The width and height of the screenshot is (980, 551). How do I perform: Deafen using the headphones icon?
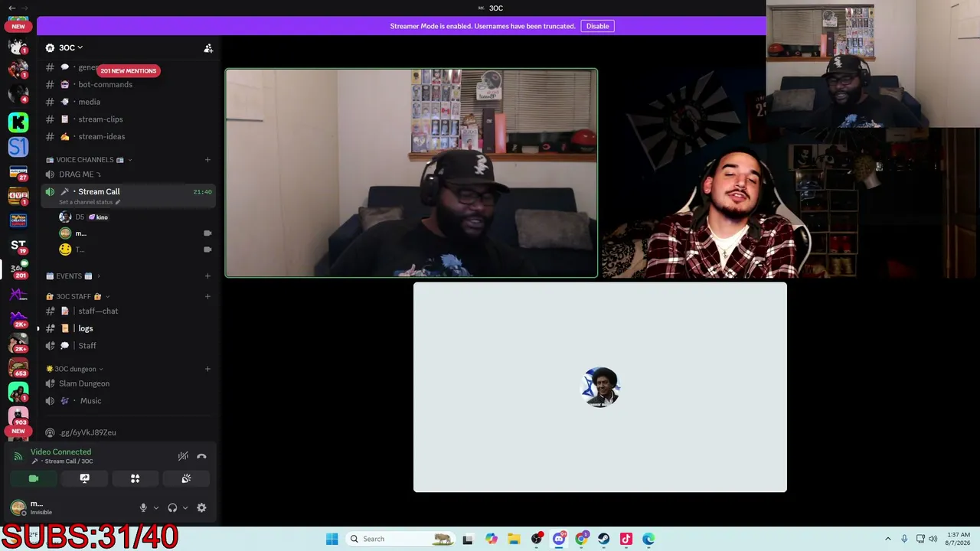(x=172, y=507)
